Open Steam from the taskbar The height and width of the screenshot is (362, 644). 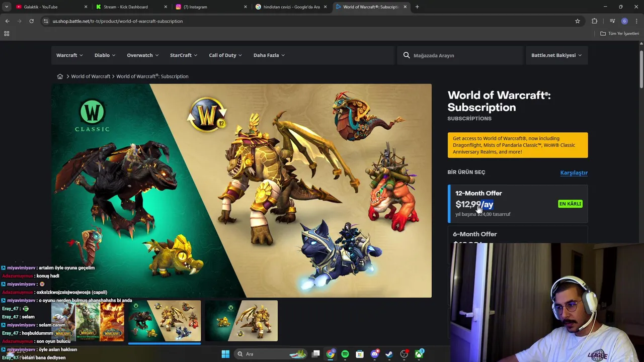tap(389, 354)
